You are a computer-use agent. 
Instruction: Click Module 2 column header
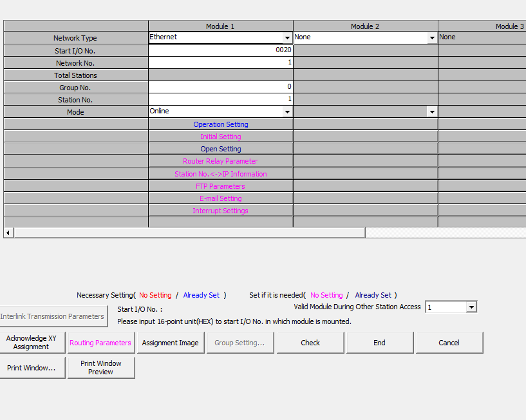(x=365, y=26)
